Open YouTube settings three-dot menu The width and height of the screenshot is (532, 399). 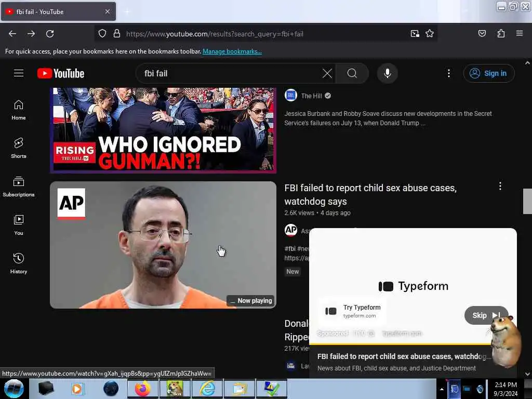pos(448,73)
